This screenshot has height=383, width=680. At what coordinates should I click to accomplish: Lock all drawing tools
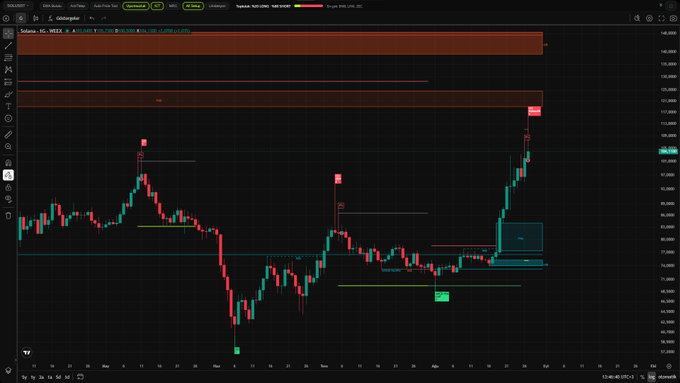(x=8, y=187)
